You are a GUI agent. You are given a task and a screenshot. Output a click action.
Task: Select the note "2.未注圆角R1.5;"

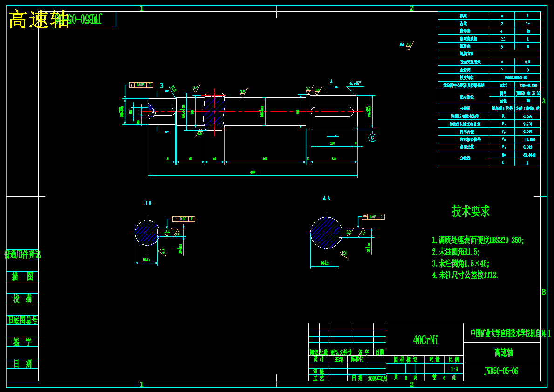tap(456, 252)
